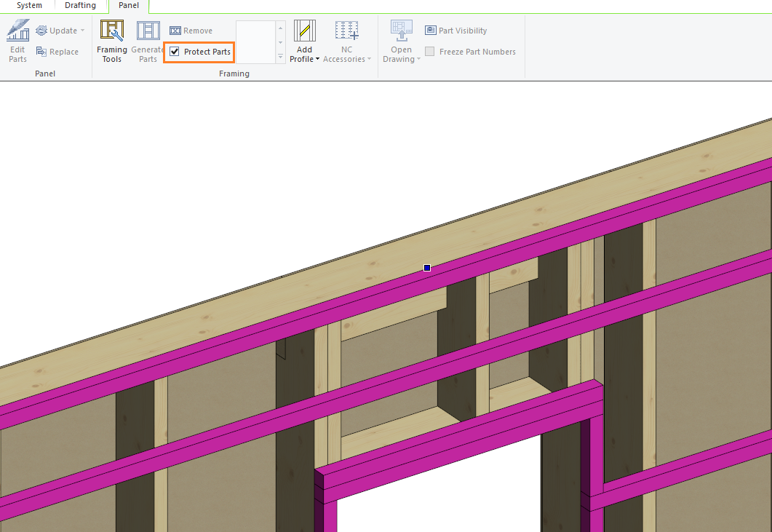Click the Open Drawing icon
Screen dimensions: 772x532
tap(401, 32)
